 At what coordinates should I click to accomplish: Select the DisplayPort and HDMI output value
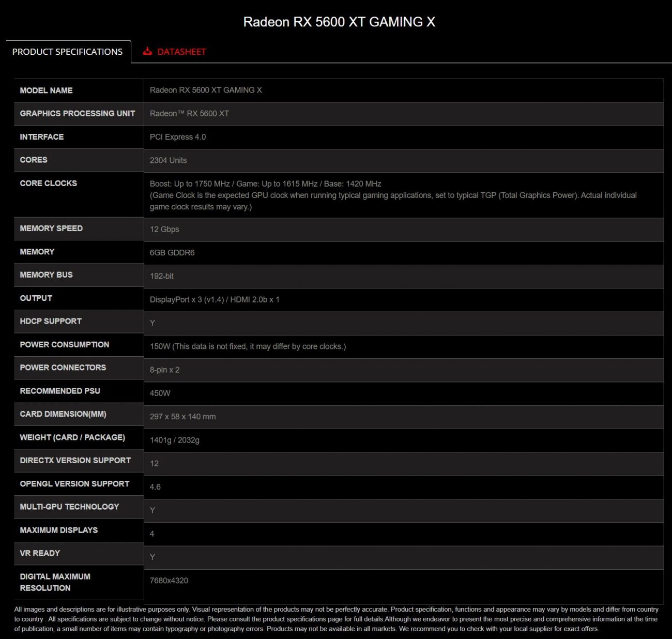coord(215,299)
